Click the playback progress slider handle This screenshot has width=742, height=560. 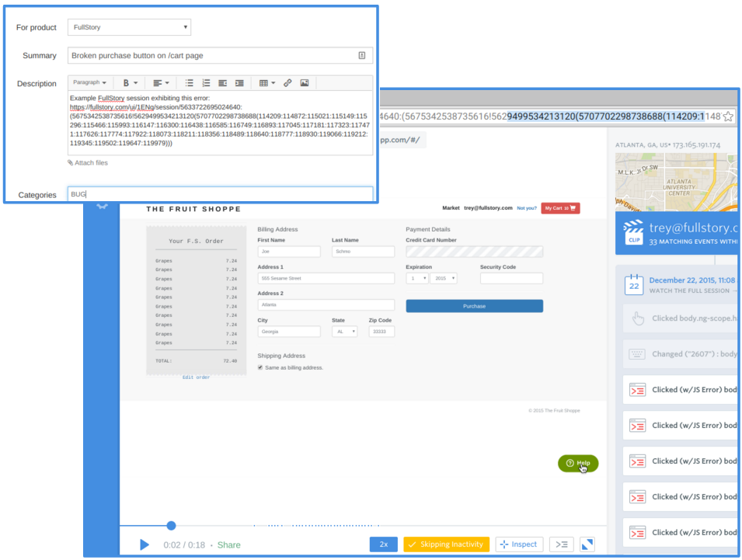pyautogui.click(x=171, y=526)
